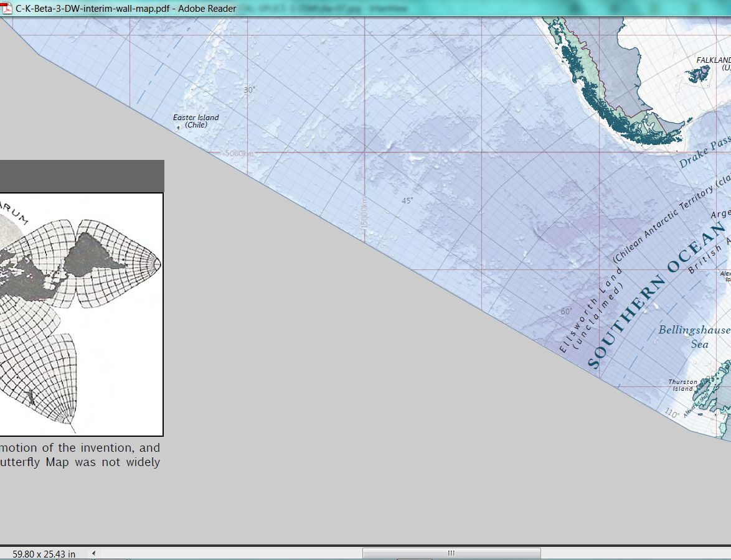Click the 'Drake Pass' label
731x560 pixels.
click(705, 152)
